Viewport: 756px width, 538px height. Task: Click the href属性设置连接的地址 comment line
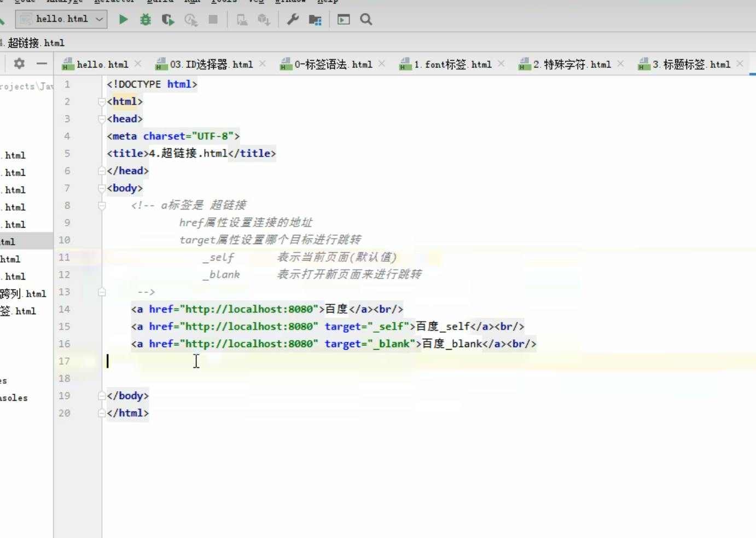tap(246, 223)
